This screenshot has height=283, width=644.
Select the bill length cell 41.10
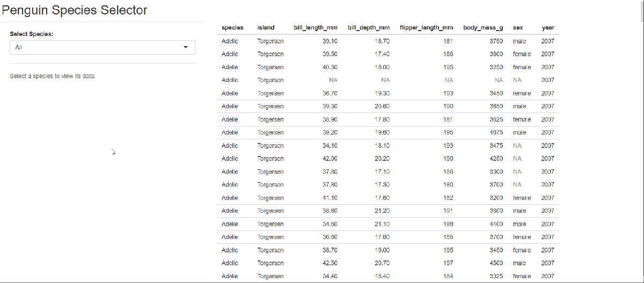(330, 198)
